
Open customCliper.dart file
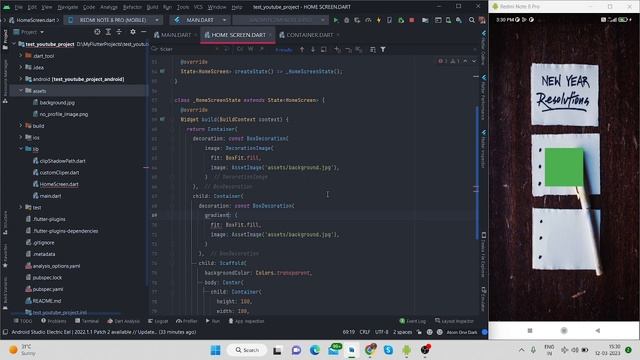pyautogui.click(x=59, y=173)
